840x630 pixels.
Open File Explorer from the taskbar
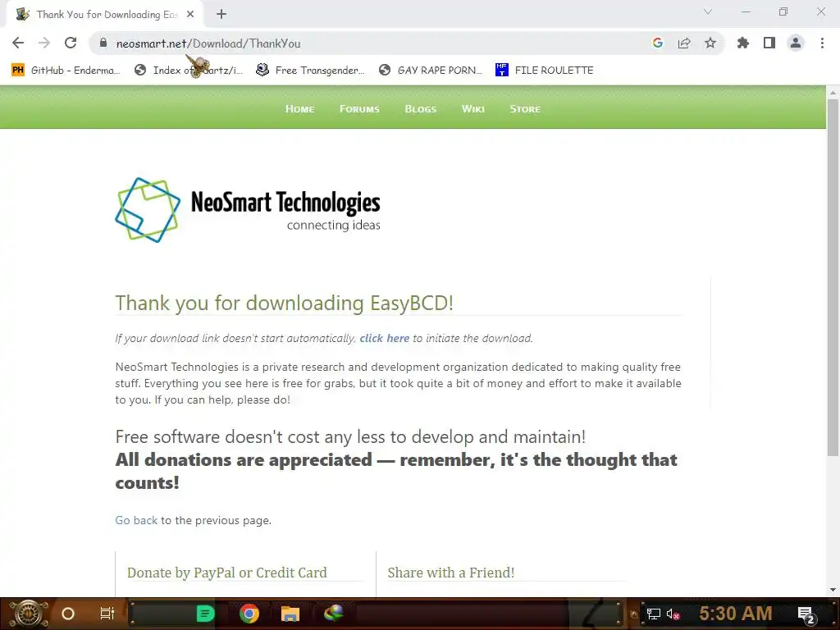[290, 614]
